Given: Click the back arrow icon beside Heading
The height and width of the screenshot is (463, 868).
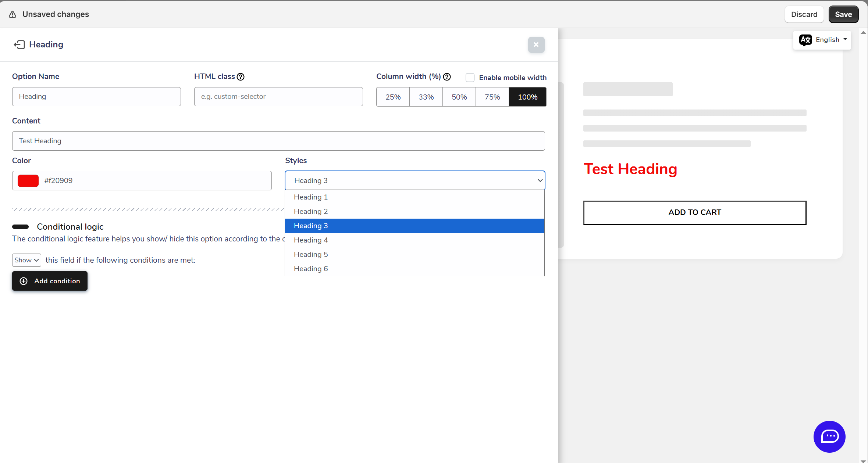Looking at the screenshot, I should point(19,44).
